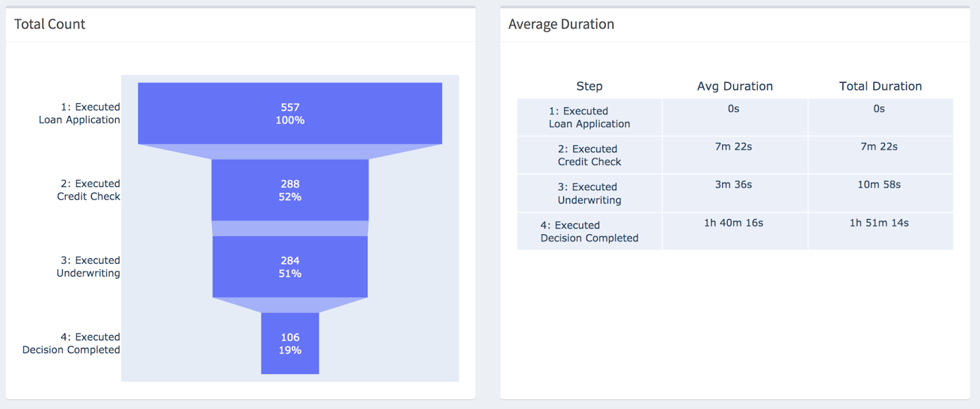The height and width of the screenshot is (409, 980).
Task: Click the 284 Underwriting funnel bar
Action: pos(290,267)
